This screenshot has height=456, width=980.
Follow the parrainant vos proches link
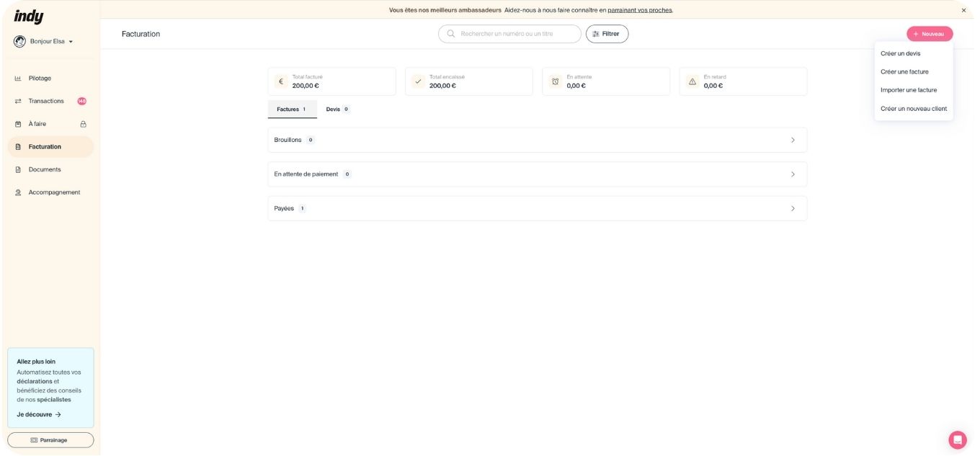click(639, 10)
